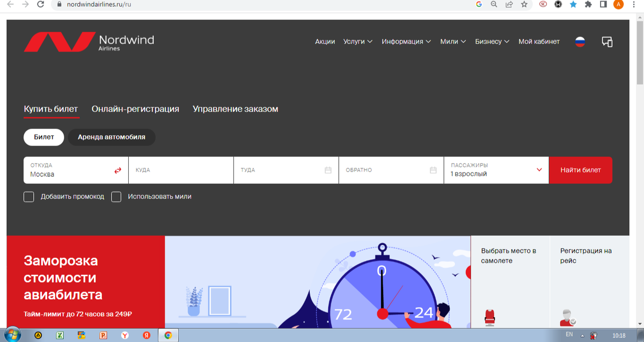The height and width of the screenshot is (342, 644).
Task: Expand the Услуги menu
Action: 357,42
